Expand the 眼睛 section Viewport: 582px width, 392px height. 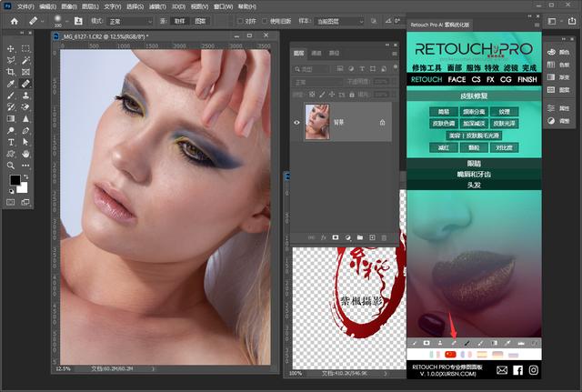pyautogui.click(x=474, y=164)
